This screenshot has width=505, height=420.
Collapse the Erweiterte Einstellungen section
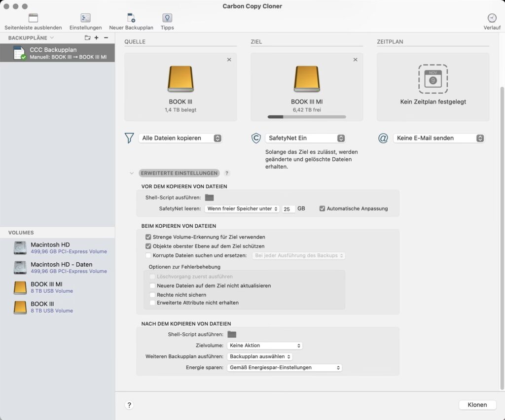pyautogui.click(x=132, y=173)
